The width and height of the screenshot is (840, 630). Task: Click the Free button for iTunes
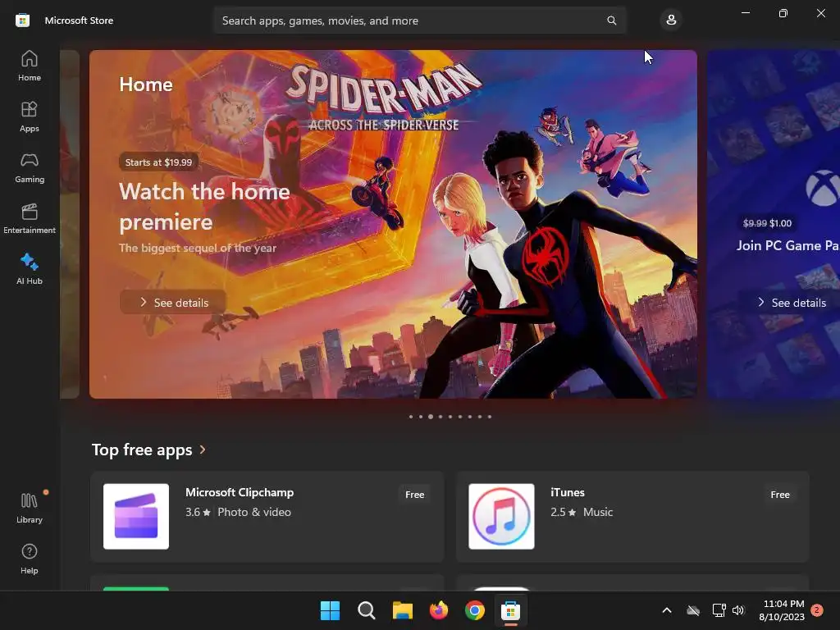pos(780,495)
